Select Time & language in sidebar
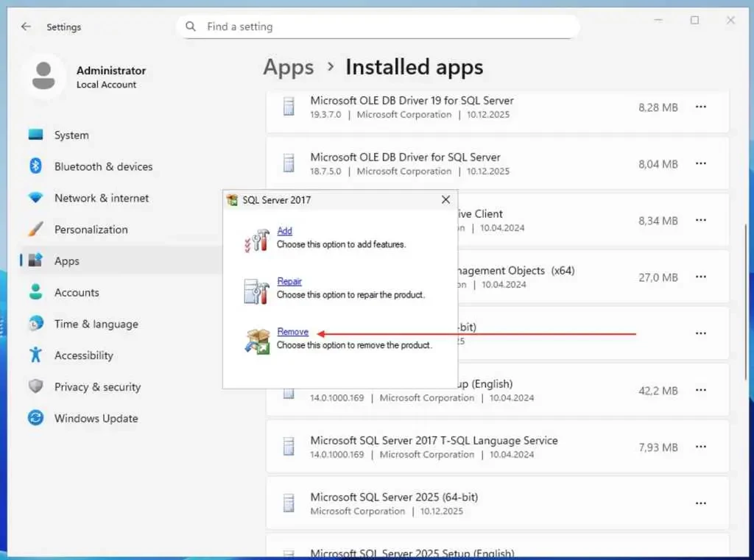This screenshot has width=754, height=560. click(96, 324)
